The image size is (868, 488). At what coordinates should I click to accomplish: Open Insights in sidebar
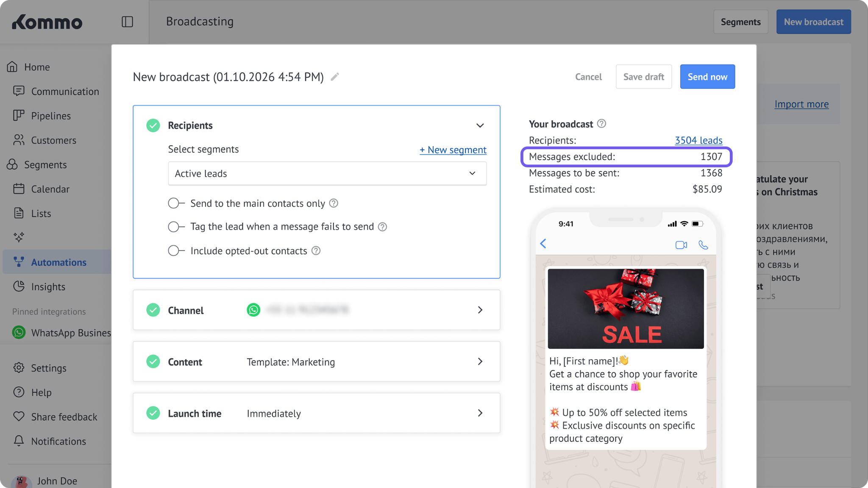point(39,287)
